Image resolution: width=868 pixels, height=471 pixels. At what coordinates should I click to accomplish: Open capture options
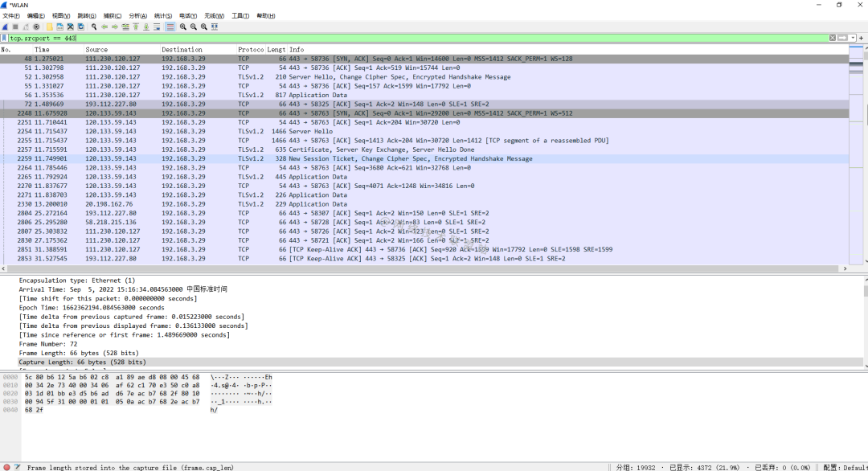[36, 27]
